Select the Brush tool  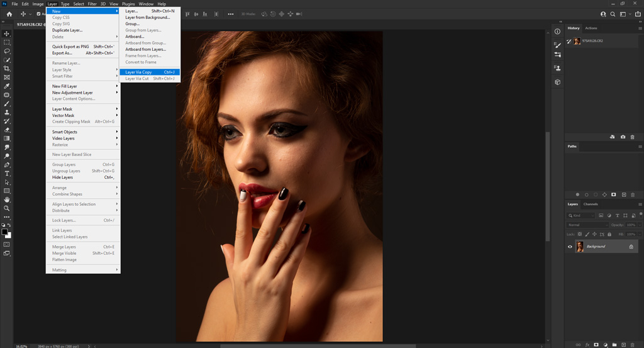coord(6,104)
